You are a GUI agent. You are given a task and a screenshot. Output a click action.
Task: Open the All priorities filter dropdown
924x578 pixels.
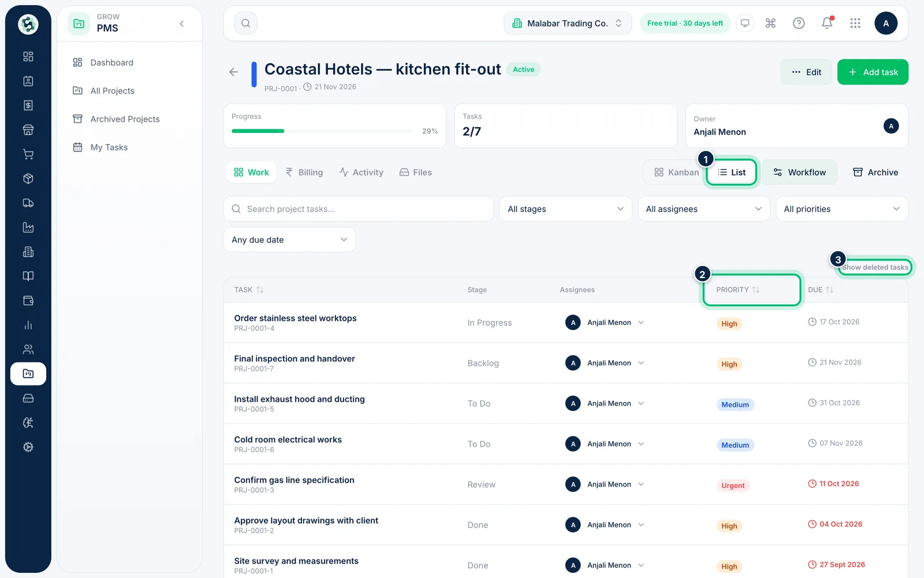(841, 209)
